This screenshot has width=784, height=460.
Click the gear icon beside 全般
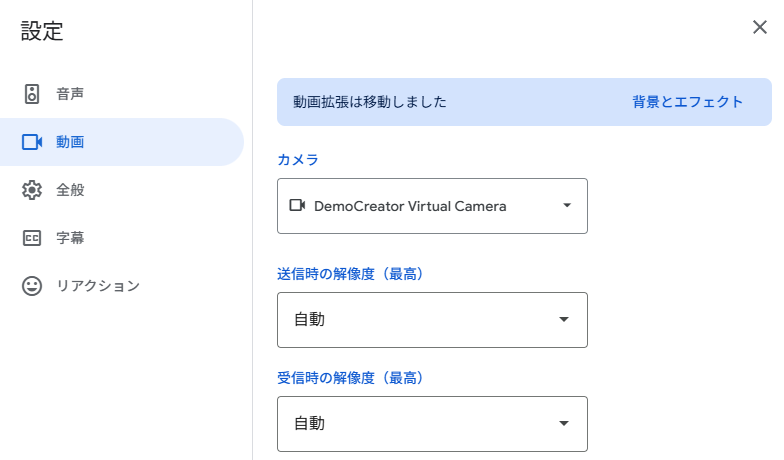tap(32, 190)
